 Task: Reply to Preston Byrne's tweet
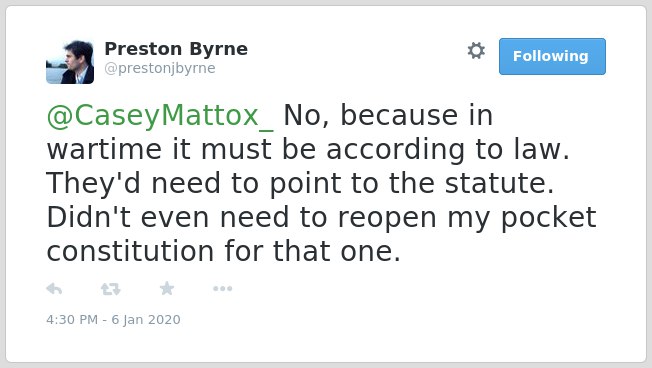[x=54, y=289]
